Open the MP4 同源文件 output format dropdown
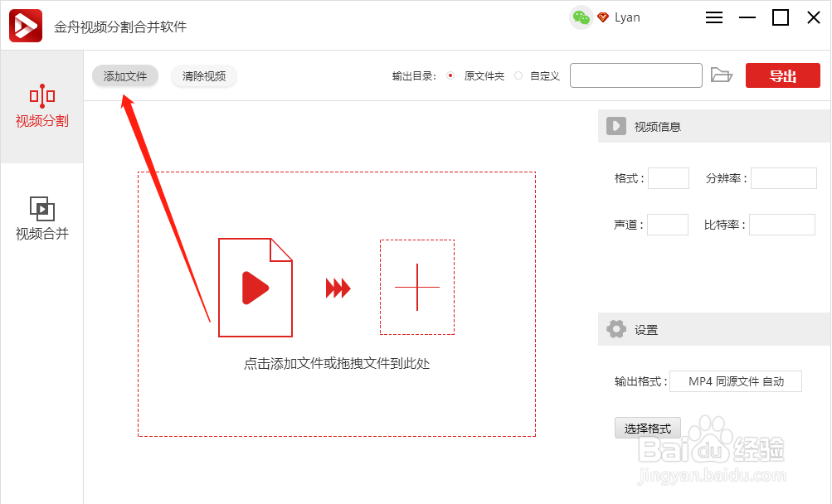Screen dimensions: 832x504 (734, 381)
